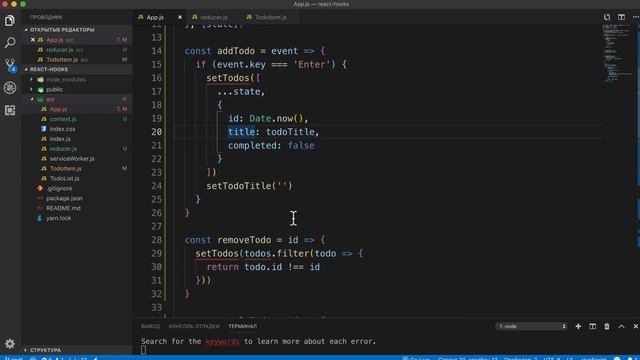Open the Debug Console panel tab
The width and height of the screenshot is (640, 360).
pyautogui.click(x=194, y=326)
